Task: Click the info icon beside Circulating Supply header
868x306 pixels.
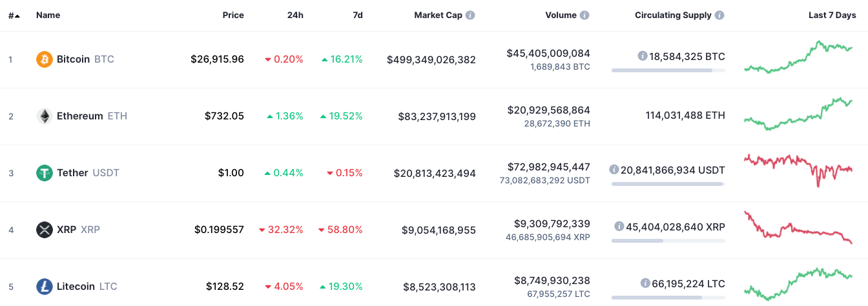Action: [x=719, y=15]
